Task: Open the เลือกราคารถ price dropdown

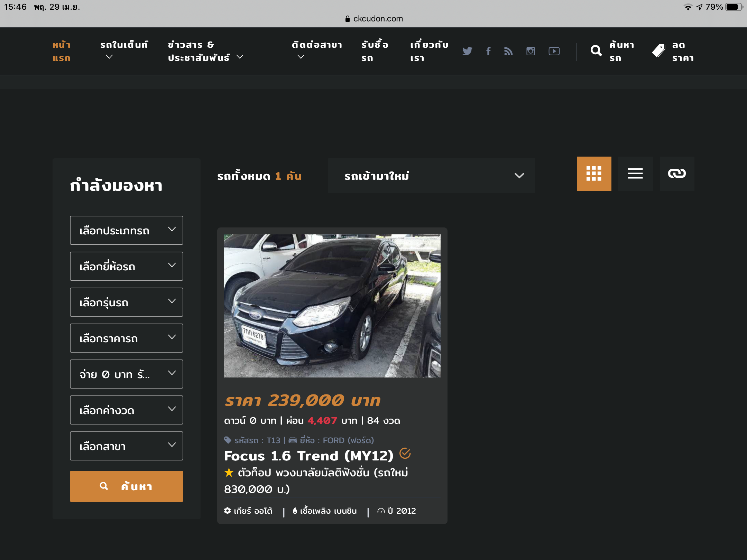Action: tap(127, 338)
